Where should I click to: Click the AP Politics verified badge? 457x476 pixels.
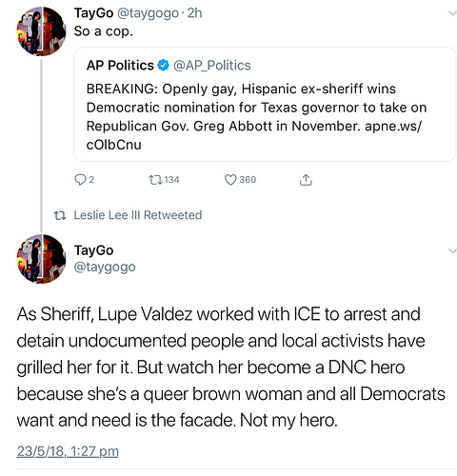(x=164, y=66)
